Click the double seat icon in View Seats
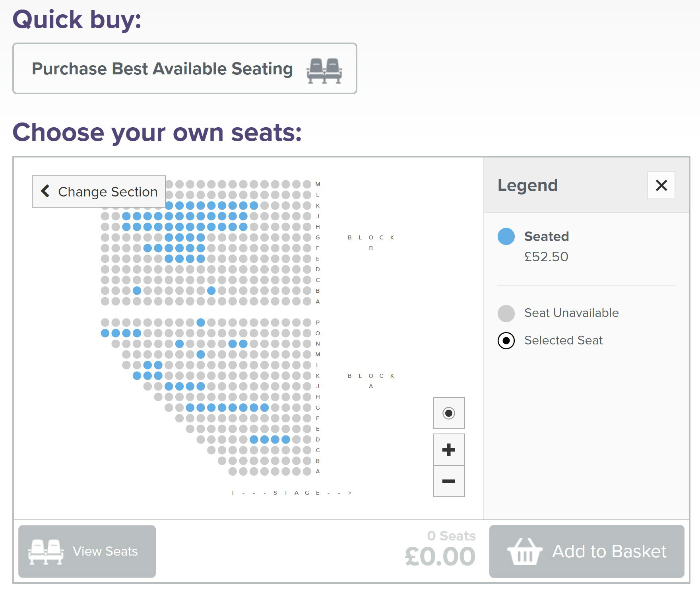Viewport: 700px width, 593px height. 46,552
